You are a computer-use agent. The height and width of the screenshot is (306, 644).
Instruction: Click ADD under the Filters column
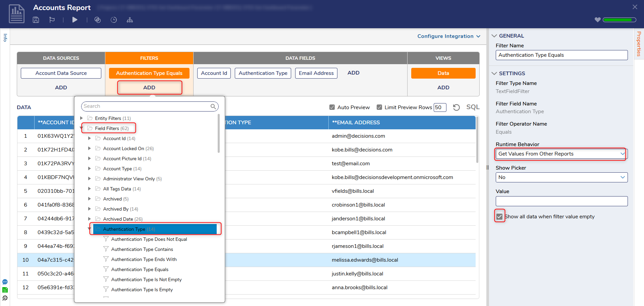click(x=149, y=88)
